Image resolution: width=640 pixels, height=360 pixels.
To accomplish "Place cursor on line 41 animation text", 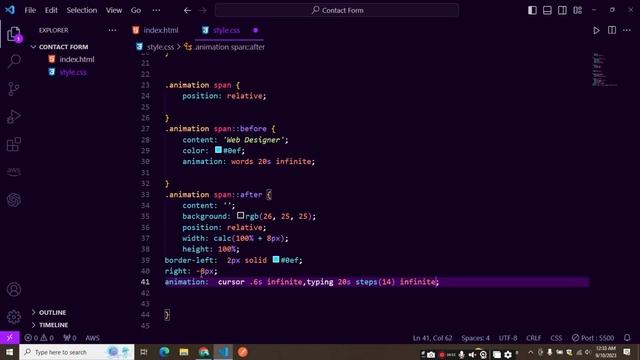I will click(302, 282).
